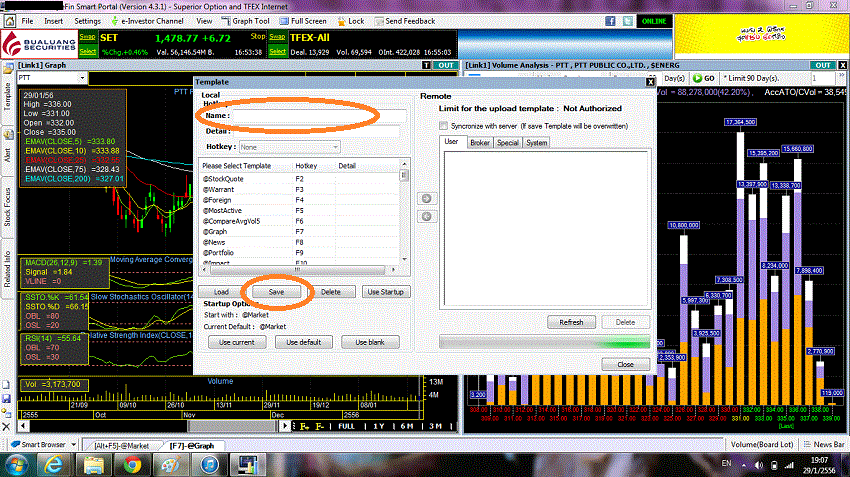Open the Windows Start menu
Viewport: 850px width, 477px height.
16,465
